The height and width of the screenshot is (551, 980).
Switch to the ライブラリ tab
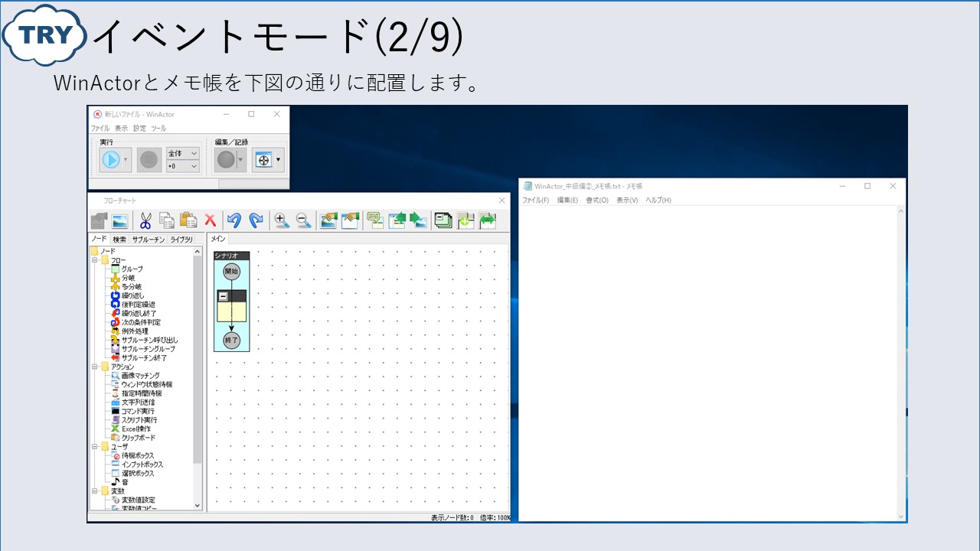[x=181, y=240]
